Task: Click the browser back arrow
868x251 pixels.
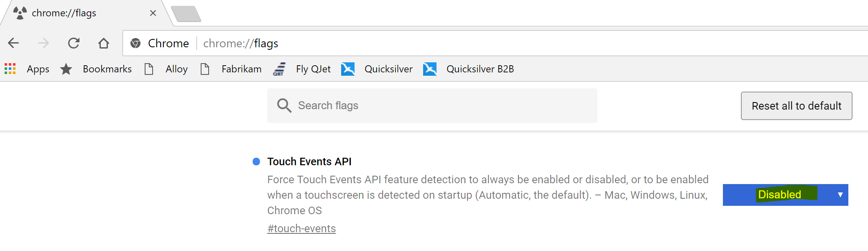Action: tap(14, 43)
